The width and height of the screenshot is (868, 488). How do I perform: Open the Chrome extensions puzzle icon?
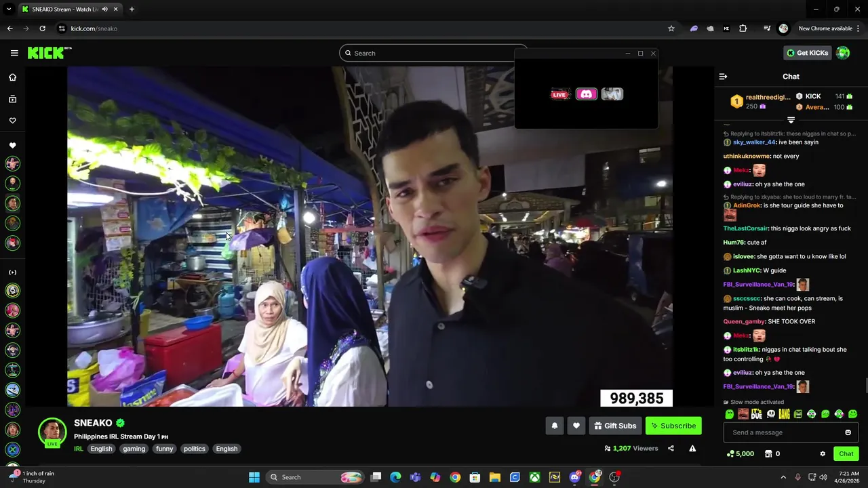[743, 28]
